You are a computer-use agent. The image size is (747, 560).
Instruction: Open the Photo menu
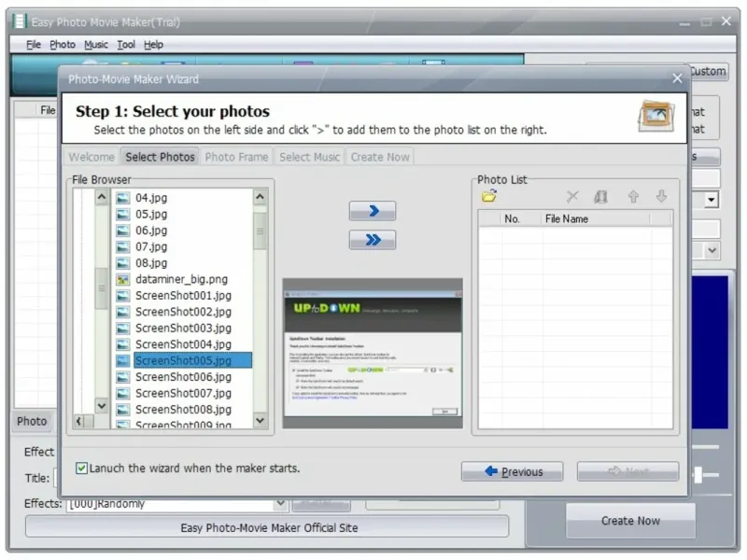[63, 45]
